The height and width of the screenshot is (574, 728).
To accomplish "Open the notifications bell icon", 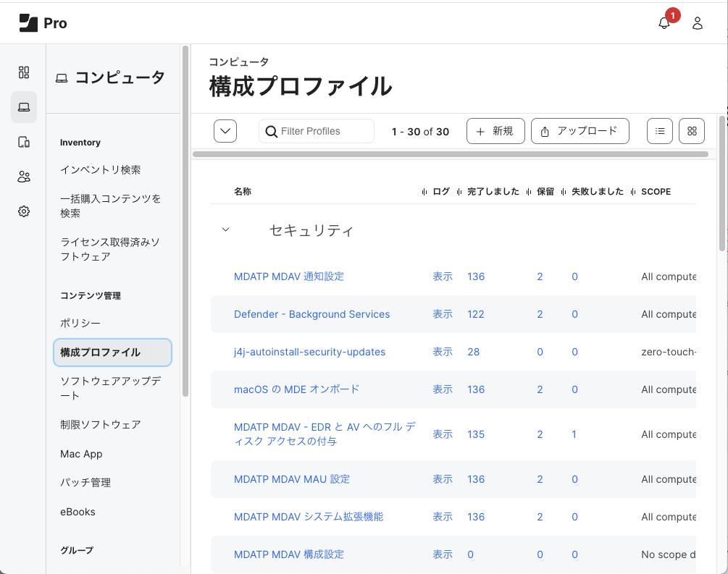I will coord(664,23).
